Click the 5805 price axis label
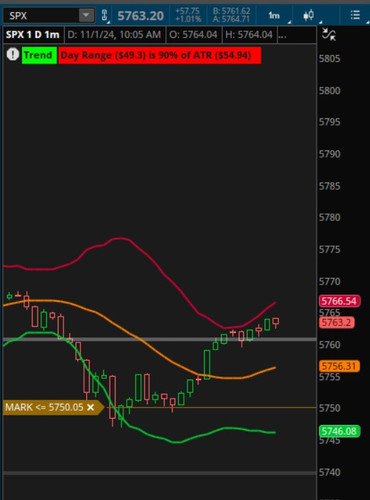This screenshot has width=370, height=500. coord(330,59)
